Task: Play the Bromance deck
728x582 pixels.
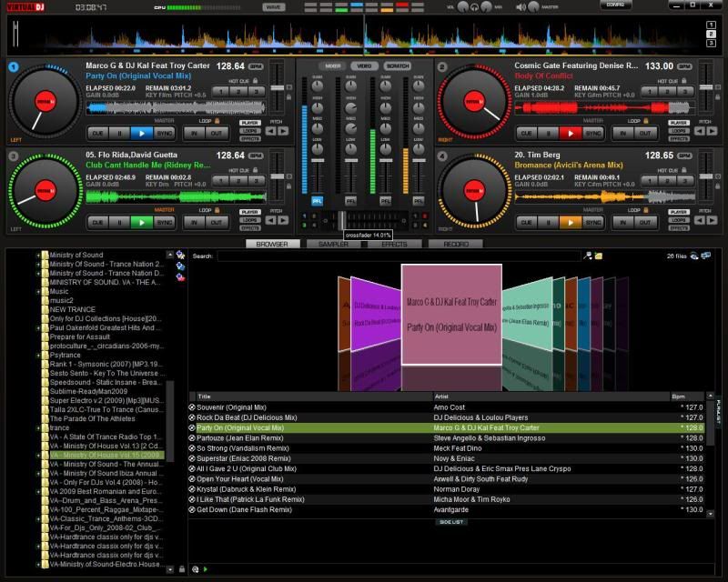Action: coord(571,223)
